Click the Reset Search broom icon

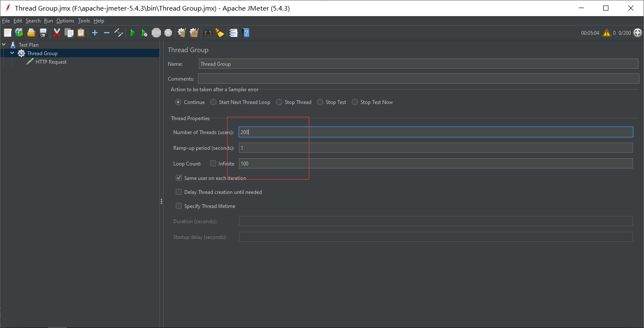[219, 33]
